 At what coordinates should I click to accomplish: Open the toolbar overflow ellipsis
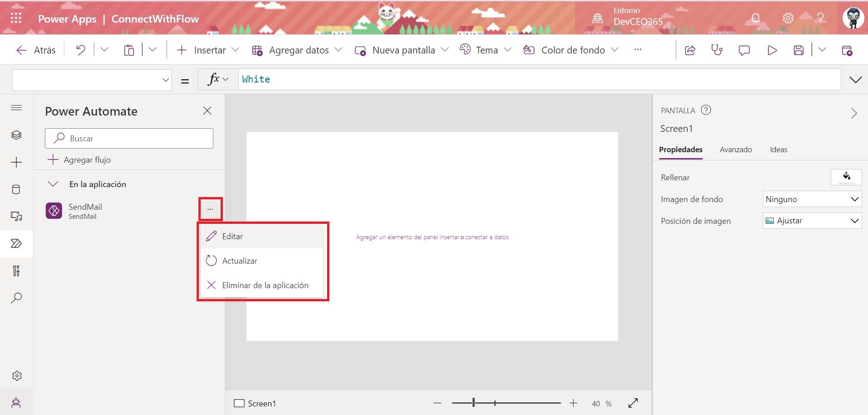pos(638,49)
